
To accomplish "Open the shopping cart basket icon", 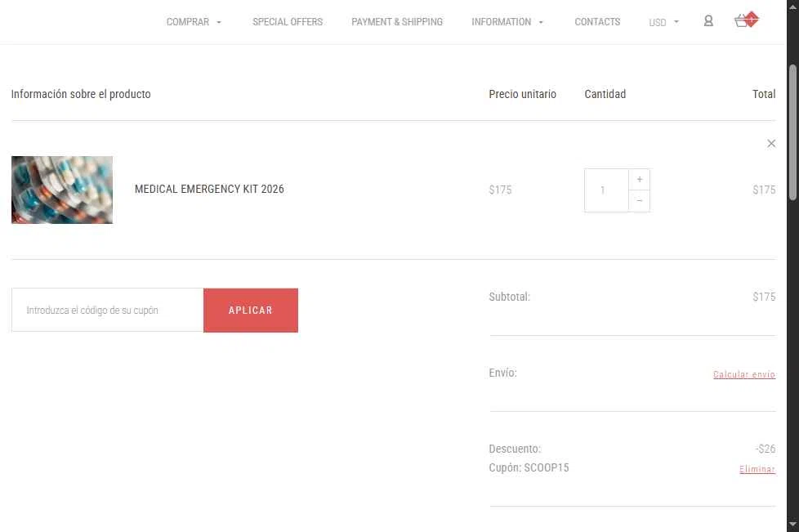I will 746,20.
